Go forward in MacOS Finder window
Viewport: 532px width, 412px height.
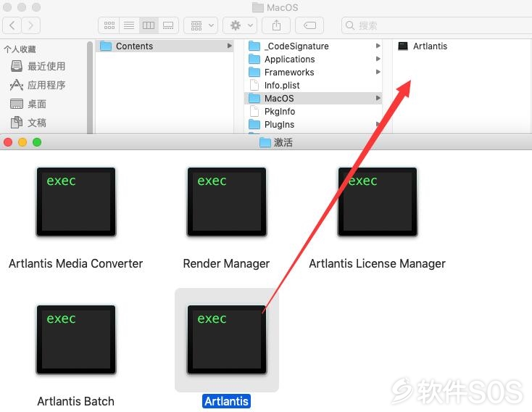point(31,25)
